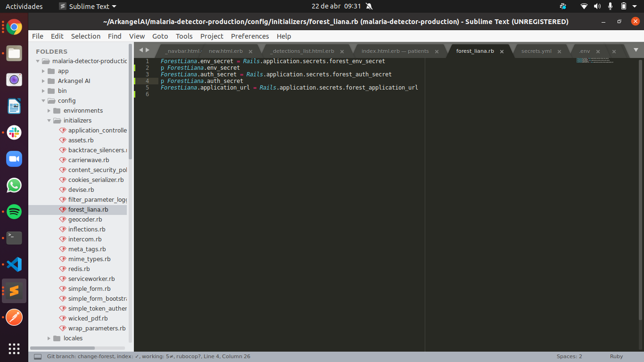Expand the Arkangel AI folder
This screenshot has width=644, height=362.
click(x=43, y=81)
